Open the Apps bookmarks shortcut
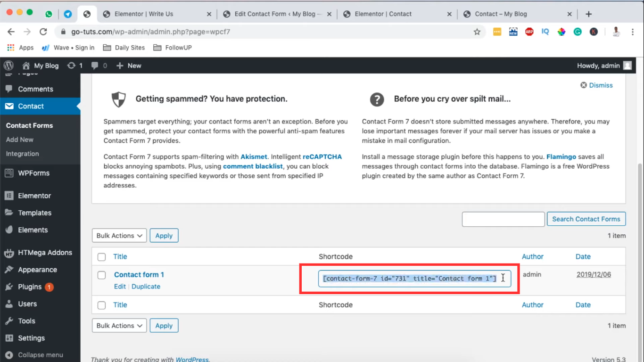Screen dimensions: 644x362 pyautogui.click(x=20, y=48)
